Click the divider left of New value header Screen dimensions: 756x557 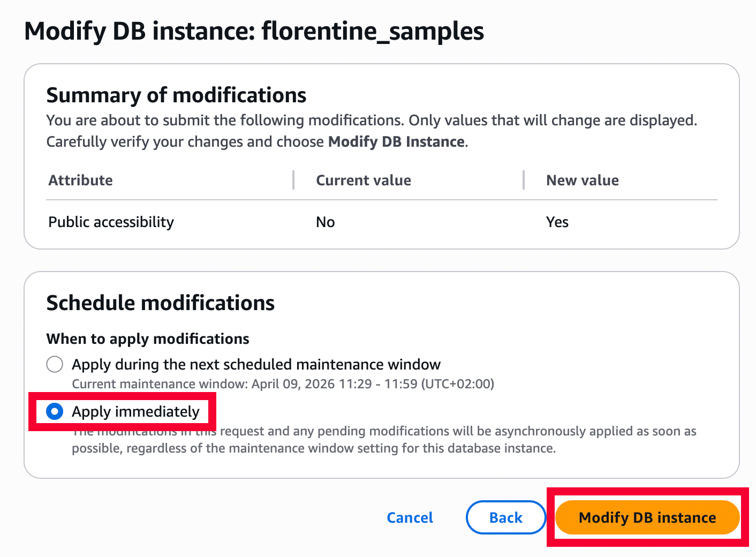523,180
